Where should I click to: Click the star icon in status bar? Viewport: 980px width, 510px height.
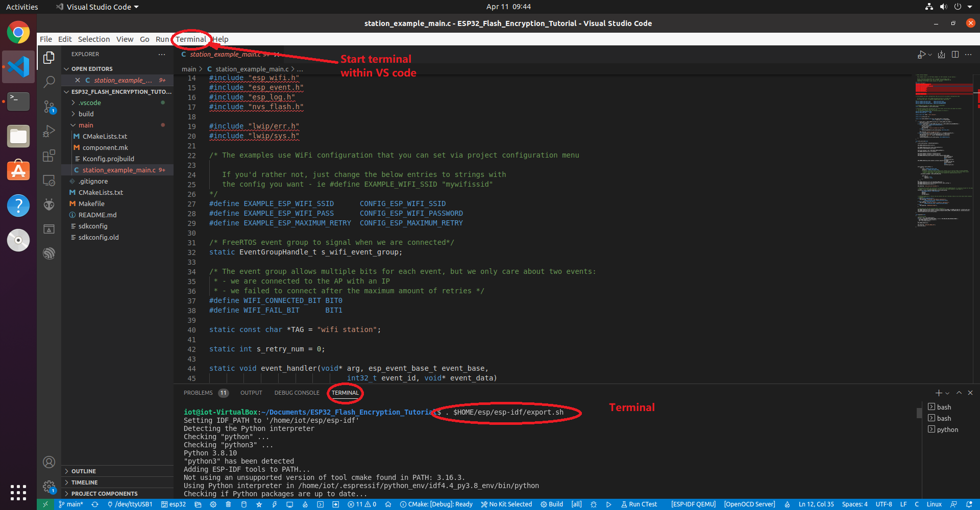(x=259, y=504)
